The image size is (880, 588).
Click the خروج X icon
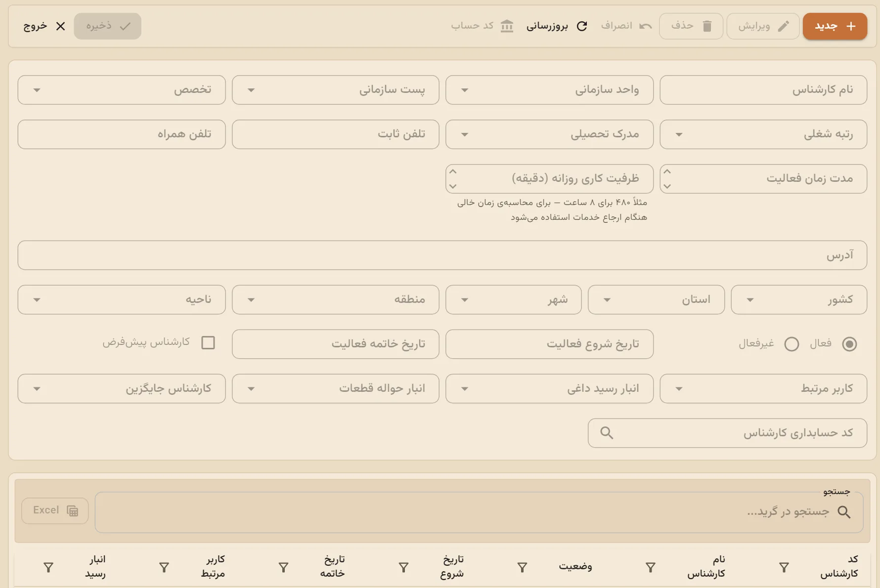(x=60, y=26)
